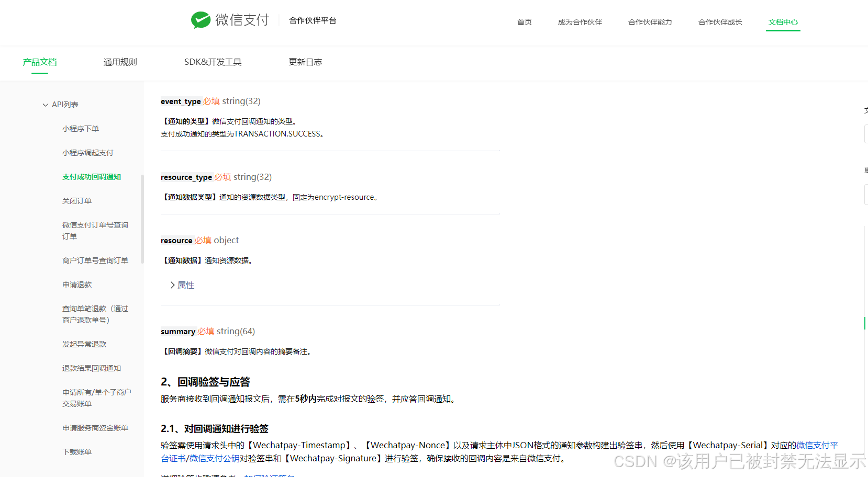This screenshot has width=868, height=477.
Task: Open 查询单笔退款 sidebar entry
Action: (95, 314)
